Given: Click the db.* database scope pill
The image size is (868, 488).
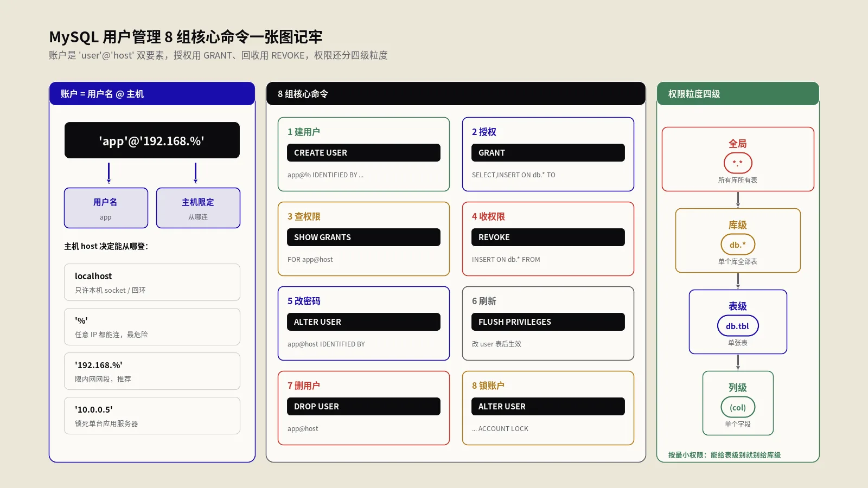Looking at the screenshot, I should [738, 245].
